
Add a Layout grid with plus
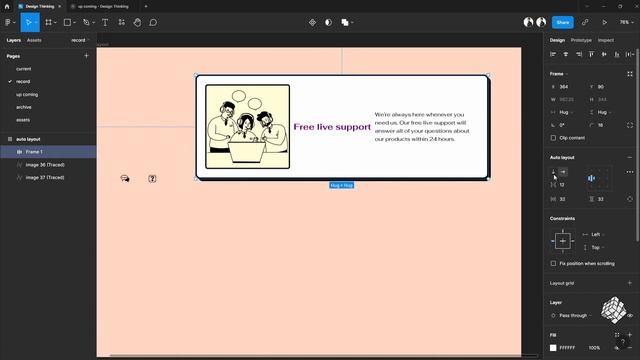click(x=629, y=283)
